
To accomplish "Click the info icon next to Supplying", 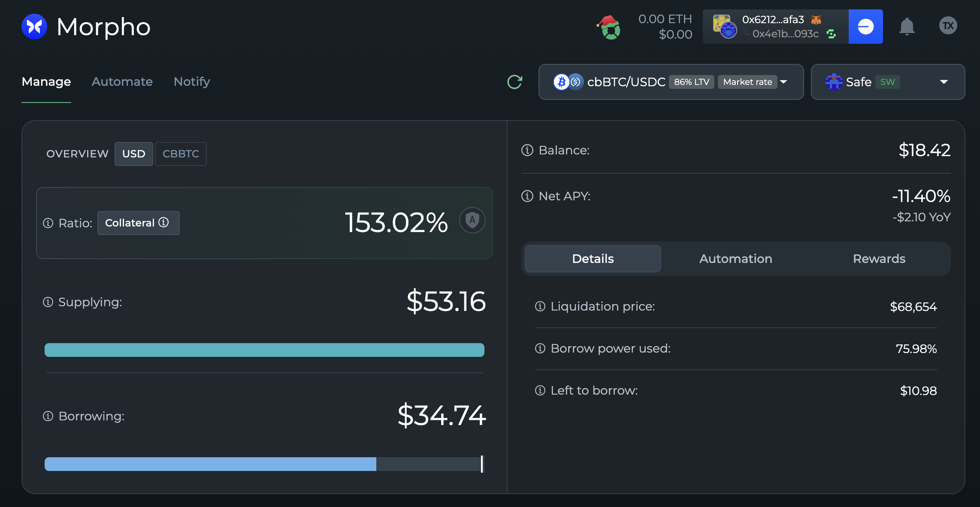I will (x=48, y=302).
